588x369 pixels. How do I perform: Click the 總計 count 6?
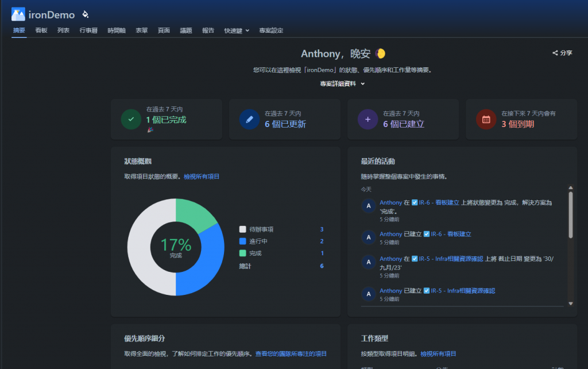[x=322, y=266]
